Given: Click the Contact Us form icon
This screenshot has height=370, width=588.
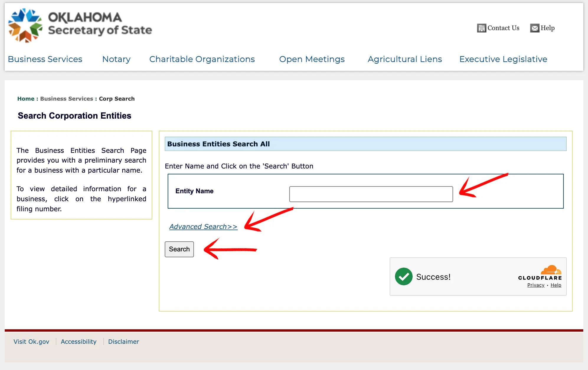Looking at the screenshot, I should point(481,28).
